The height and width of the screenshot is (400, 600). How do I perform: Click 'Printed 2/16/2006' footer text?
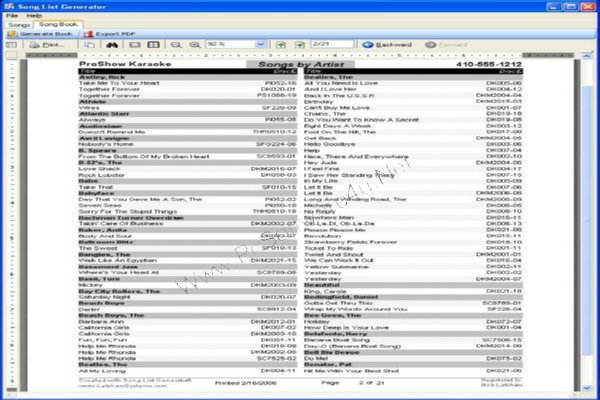(246, 383)
